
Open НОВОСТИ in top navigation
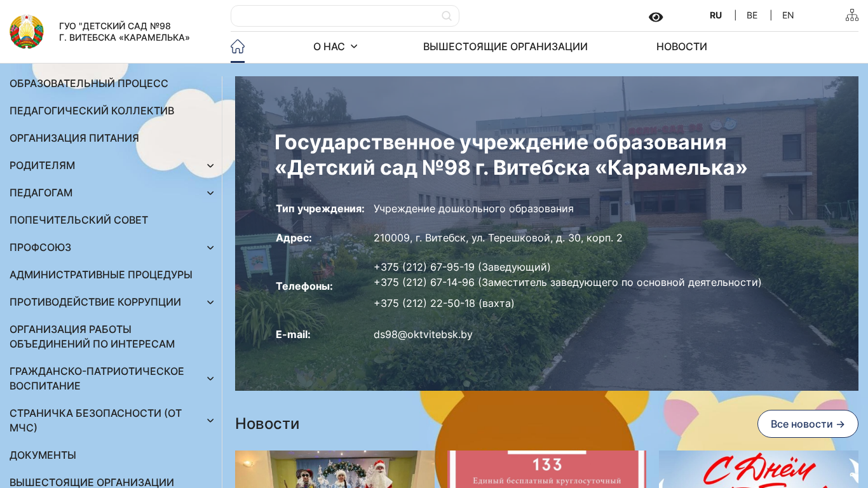pos(682,46)
